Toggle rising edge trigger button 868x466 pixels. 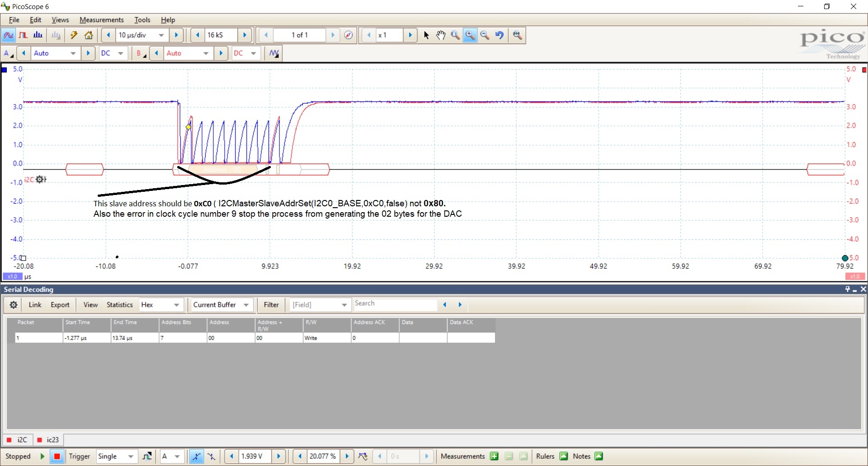pyautogui.click(x=196, y=456)
